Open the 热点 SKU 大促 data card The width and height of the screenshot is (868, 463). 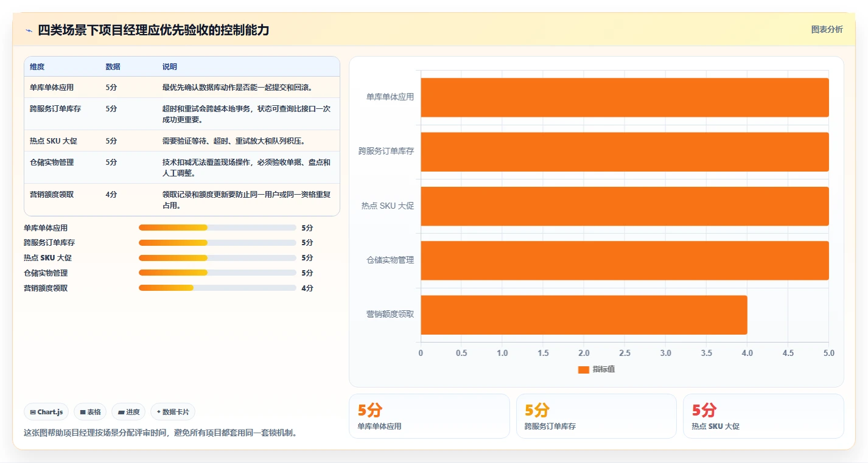tap(763, 416)
